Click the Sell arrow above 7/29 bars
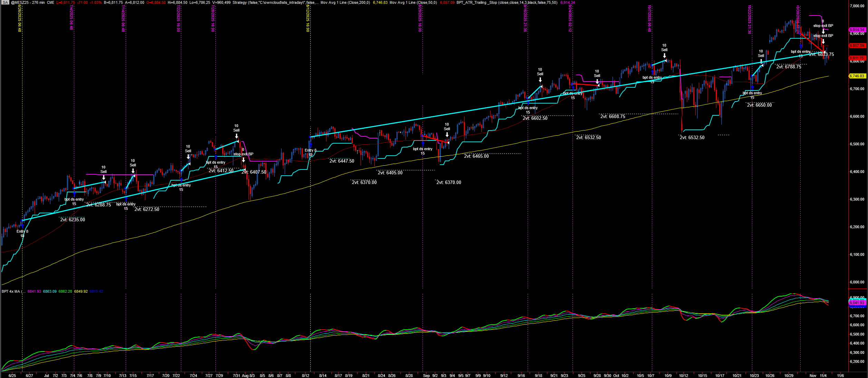This screenshot has width=868, height=378. [236, 136]
